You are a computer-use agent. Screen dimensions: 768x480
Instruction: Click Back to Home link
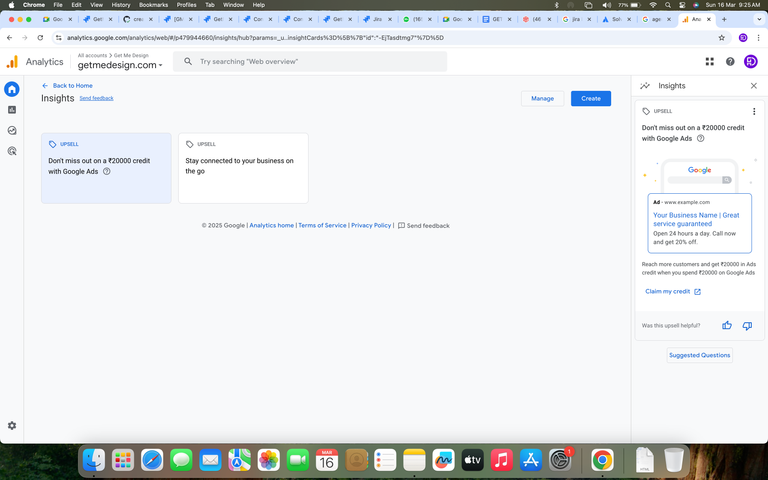point(67,86)
